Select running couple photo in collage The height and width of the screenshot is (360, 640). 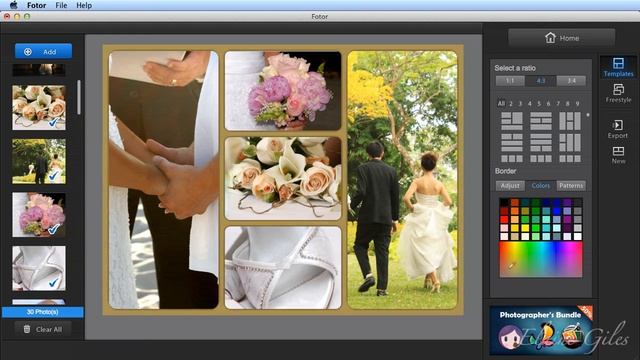402,180
